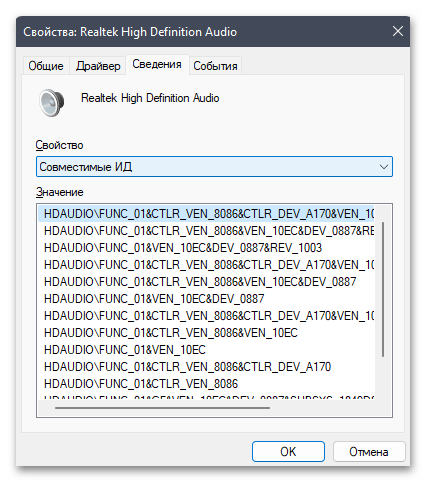Switch to the Общие tab

[46, 66]
